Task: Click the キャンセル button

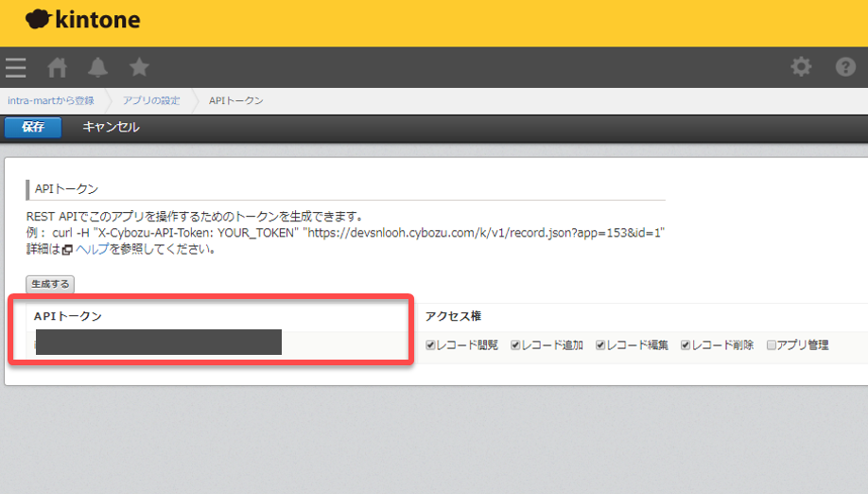Action: click(111, 127)
